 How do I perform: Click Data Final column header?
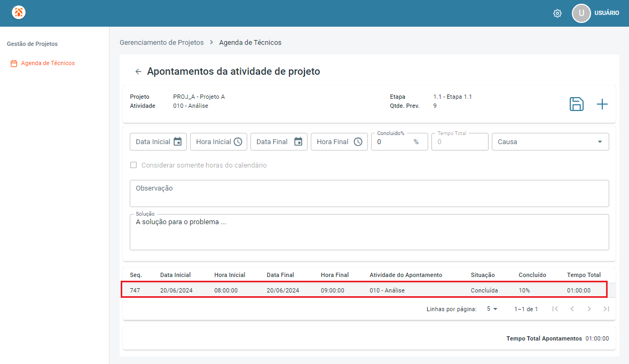pyautogui.click(x=280, y=275)
